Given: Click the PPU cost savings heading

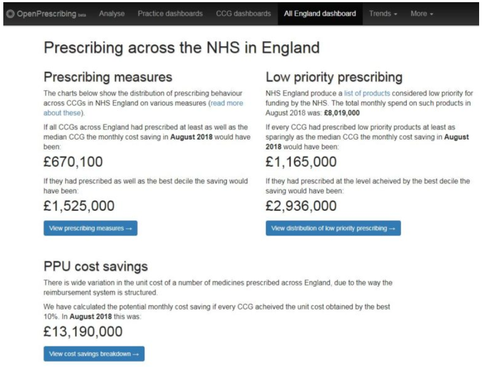Looking at the screenshot, I should point(96,266).
